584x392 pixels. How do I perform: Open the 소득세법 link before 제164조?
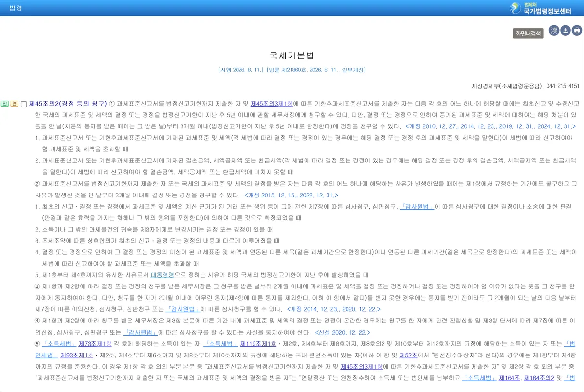tap(479, 378)
